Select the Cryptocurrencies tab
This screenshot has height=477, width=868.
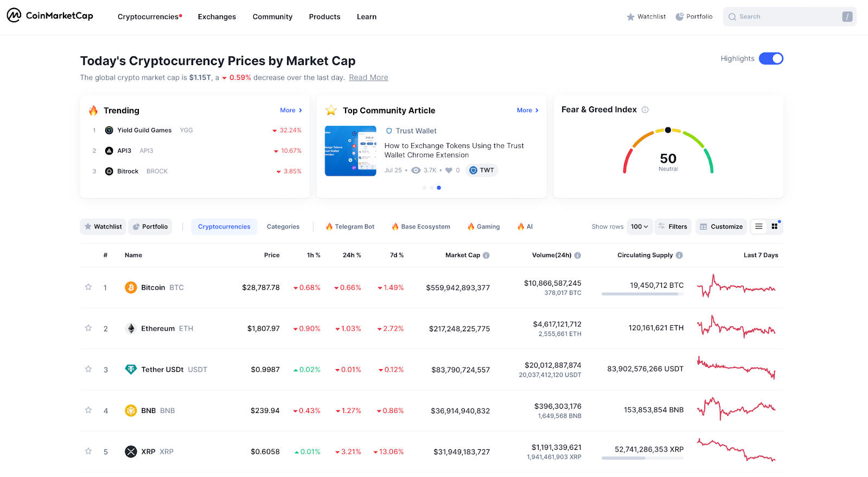[x=224, y=227]
